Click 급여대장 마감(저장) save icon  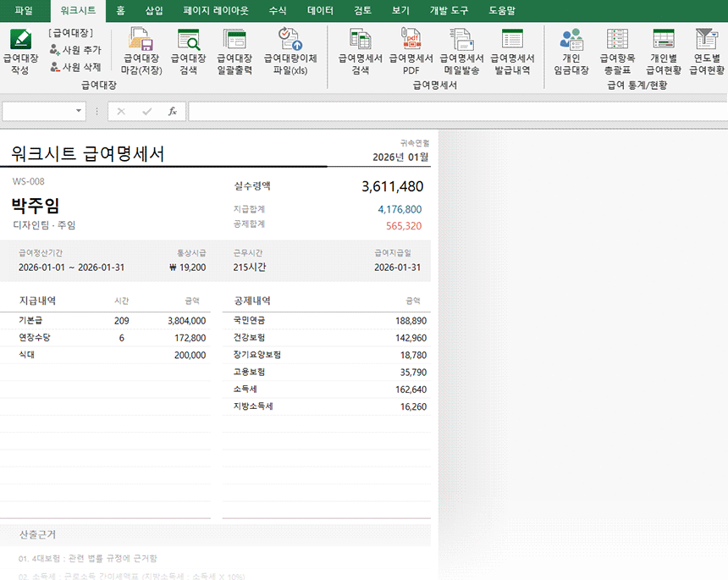pos(141,51)
